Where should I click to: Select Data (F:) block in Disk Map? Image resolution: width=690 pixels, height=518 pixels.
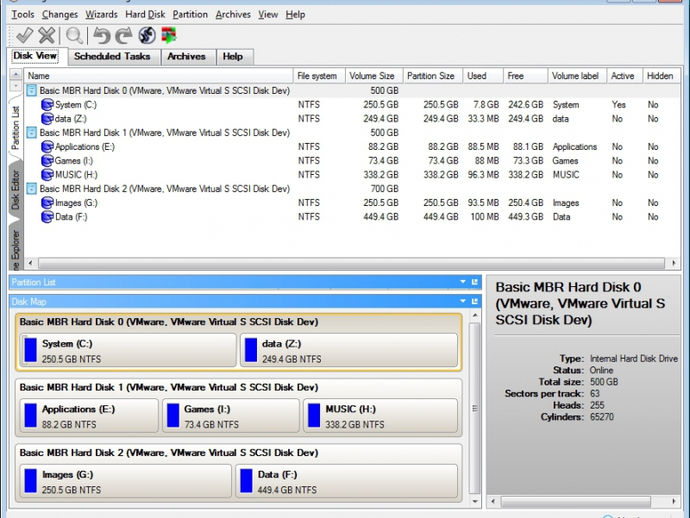point(346,481)
